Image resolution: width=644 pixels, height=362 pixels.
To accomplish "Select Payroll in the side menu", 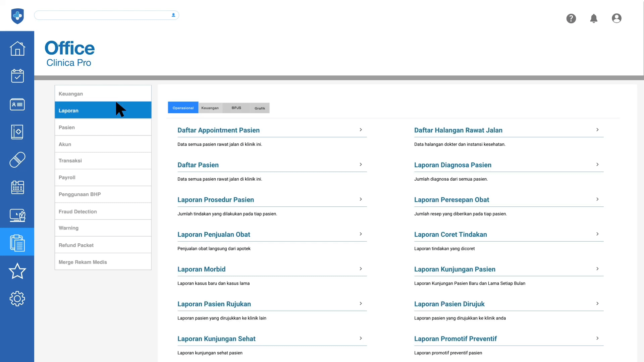I will coord(67,177).
